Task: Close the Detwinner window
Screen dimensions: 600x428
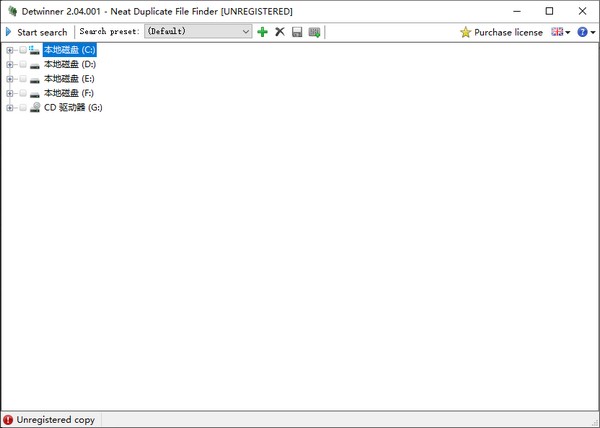Action: (582, 11)
